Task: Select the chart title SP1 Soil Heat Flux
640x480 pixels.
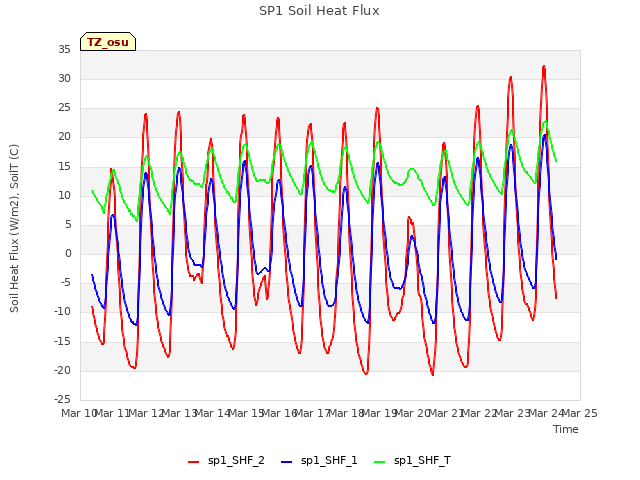Action: coord(319,11)
